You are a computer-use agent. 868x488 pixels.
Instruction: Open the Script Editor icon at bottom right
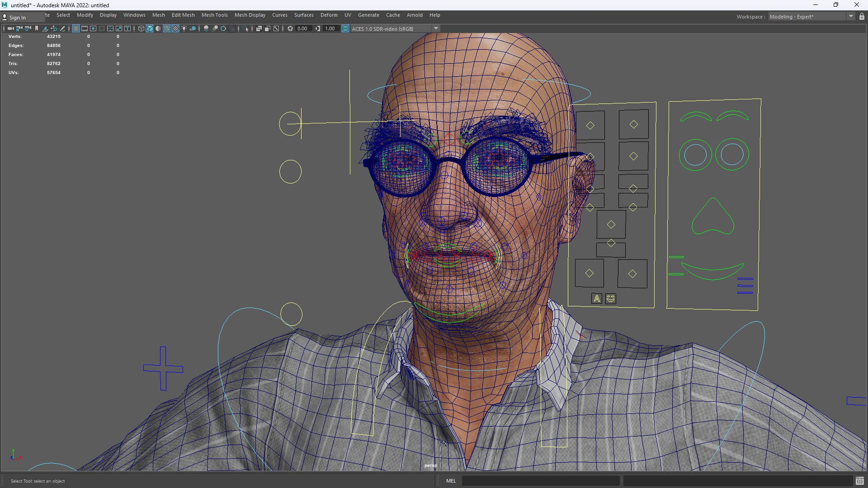pos(859,481)
